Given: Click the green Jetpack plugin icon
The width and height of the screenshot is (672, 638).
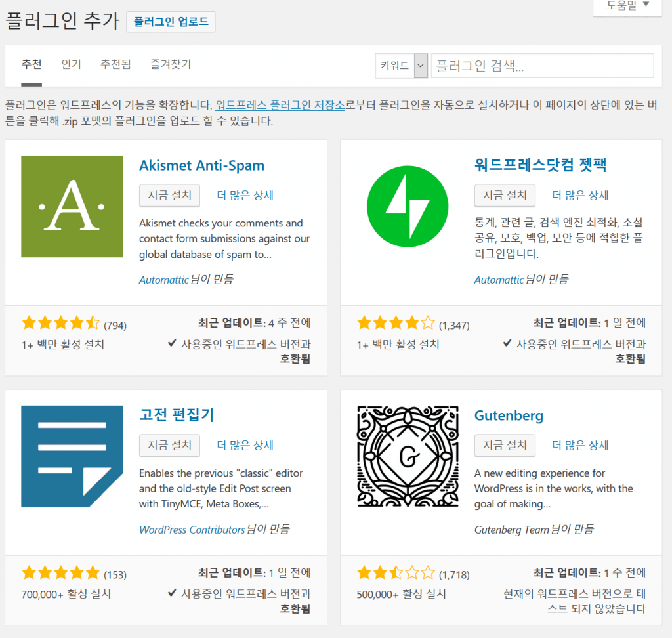Looking at the screenshot, I should [407, 207].
